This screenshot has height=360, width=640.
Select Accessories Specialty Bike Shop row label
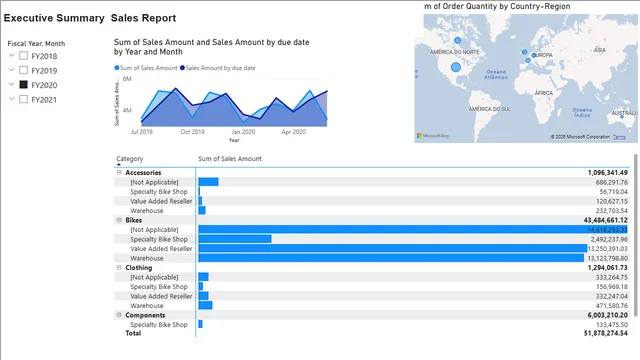[159, 192]
